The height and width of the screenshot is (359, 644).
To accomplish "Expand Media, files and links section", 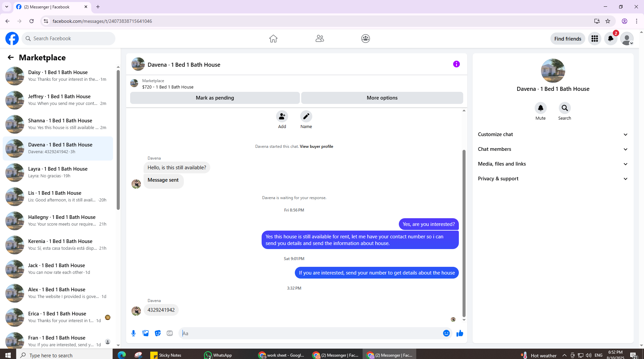I will tap(553, 164).
